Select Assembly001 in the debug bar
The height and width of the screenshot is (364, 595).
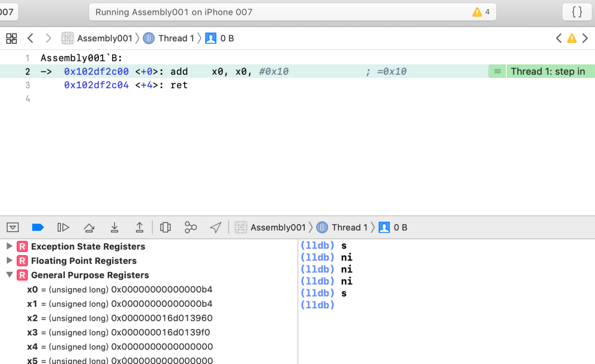tap(270, 227)
